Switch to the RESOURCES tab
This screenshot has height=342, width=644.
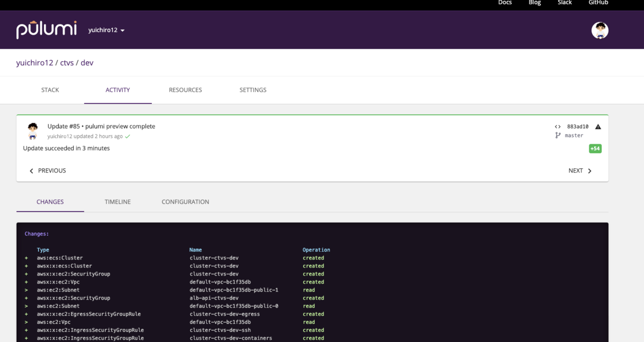click(x=185, y=90)
